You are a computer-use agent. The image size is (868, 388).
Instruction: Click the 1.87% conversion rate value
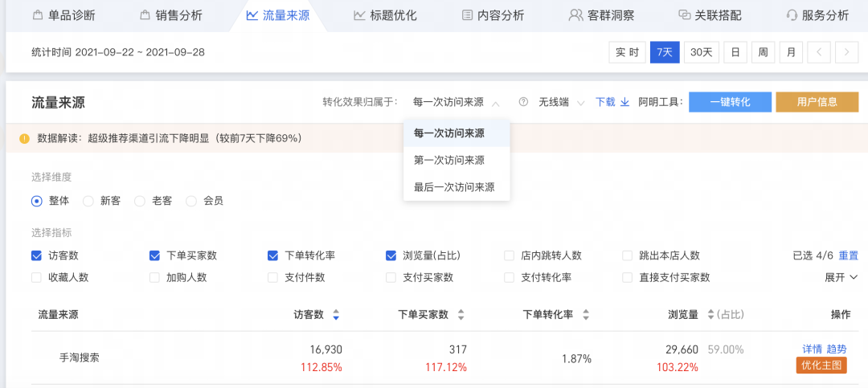(x=577, y=358)
